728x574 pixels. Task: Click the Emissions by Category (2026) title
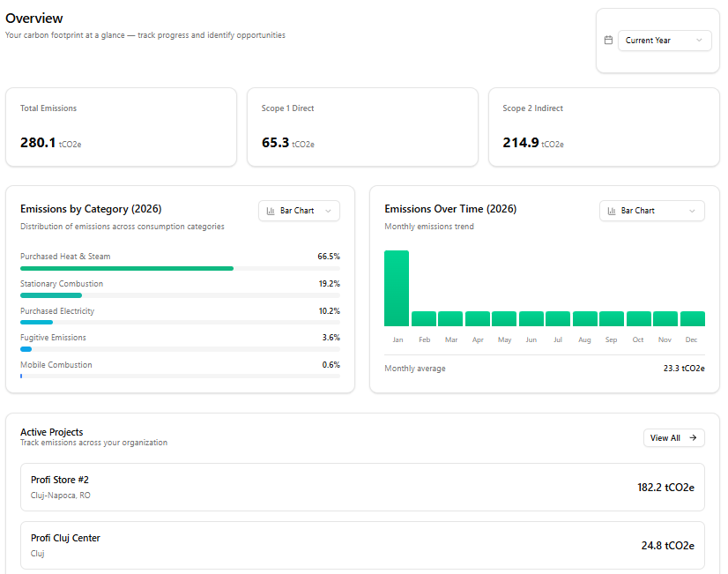tap(91, 209)
